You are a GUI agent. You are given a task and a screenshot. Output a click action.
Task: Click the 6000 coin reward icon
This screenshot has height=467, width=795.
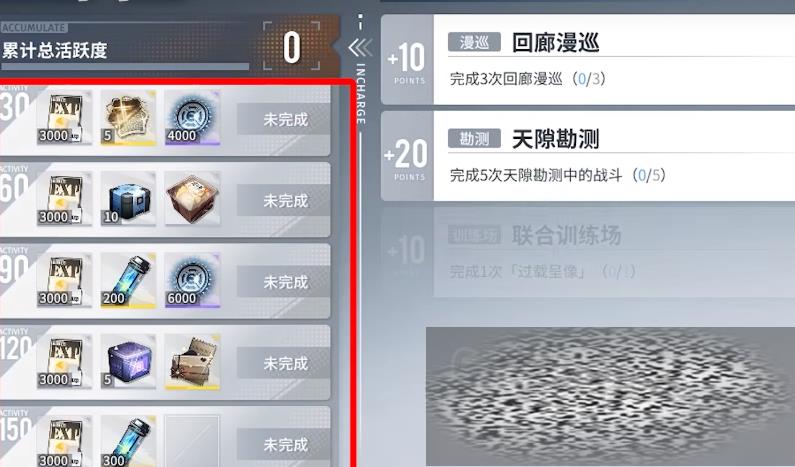click(192, 280)
